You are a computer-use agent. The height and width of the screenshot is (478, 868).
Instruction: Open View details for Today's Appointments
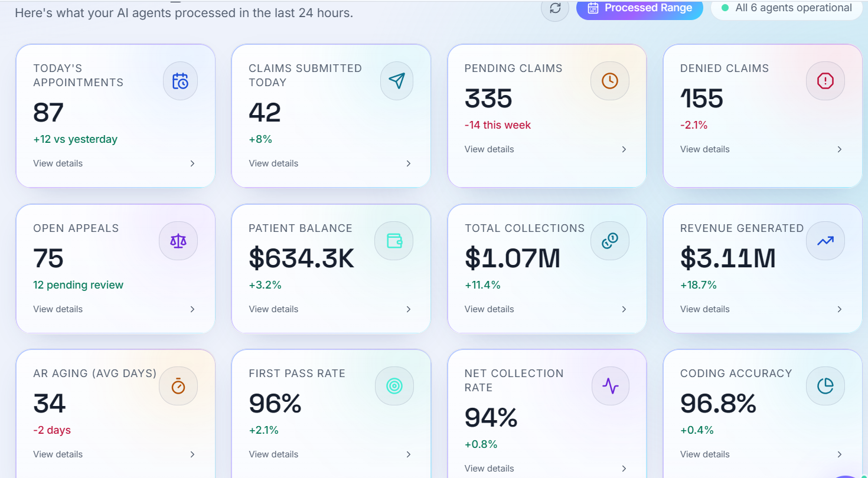tap(58, 163)
